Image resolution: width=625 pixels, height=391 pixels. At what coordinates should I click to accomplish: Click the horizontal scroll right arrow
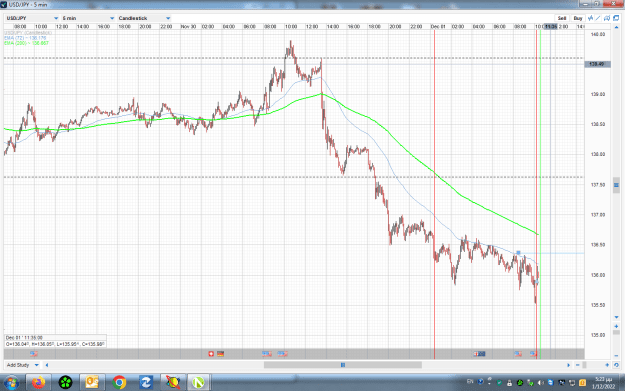568,365
